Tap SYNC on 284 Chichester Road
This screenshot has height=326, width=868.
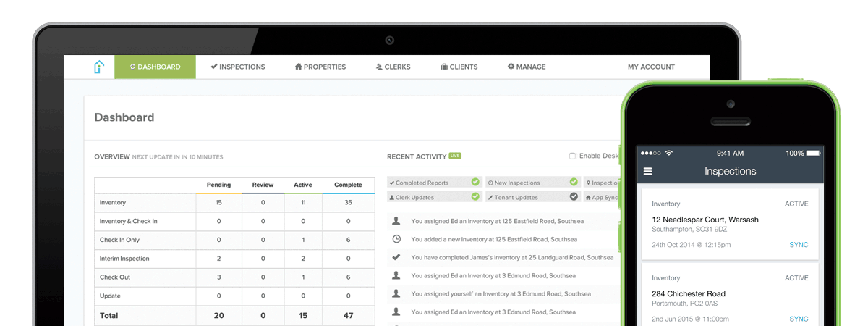(x=799, y=319)
